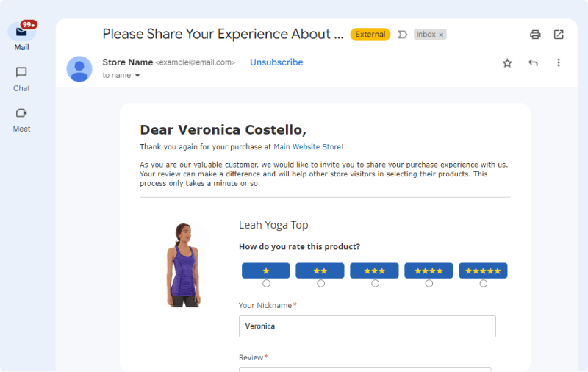Screen dimensions: 588x372
Task: Select the one-star rating radio button
Action: pyautogui.click(x=266, y=284)
